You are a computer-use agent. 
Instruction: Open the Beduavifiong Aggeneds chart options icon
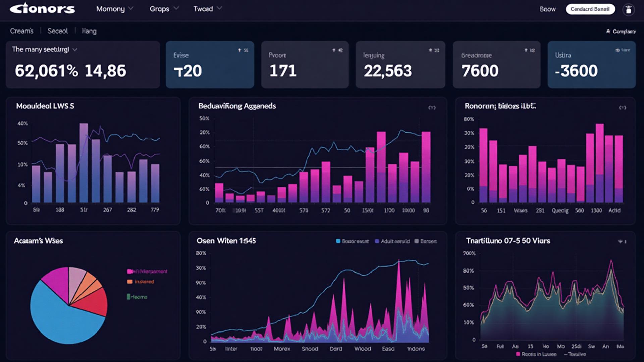432,108
